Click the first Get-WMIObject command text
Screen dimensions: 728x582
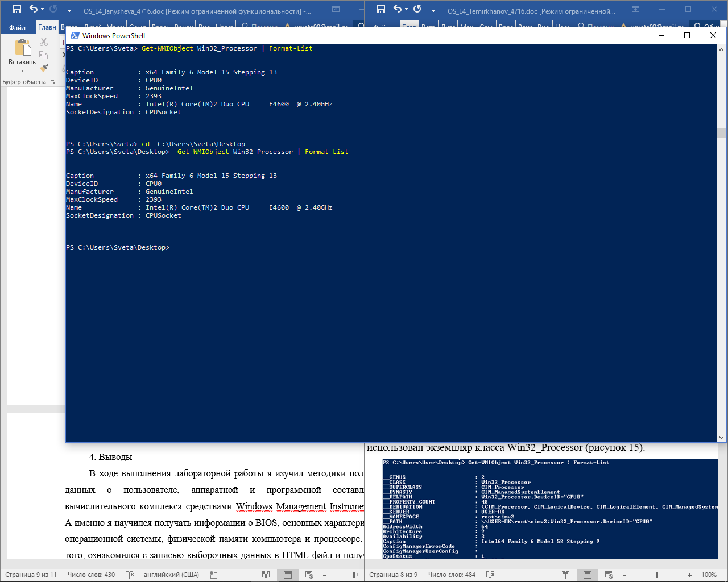(227, 48)
